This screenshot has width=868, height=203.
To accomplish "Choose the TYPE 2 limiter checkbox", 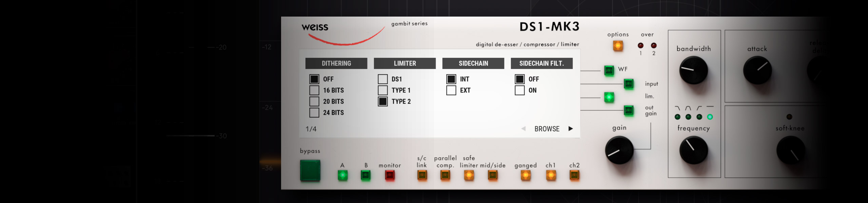I will pos(383,101).
